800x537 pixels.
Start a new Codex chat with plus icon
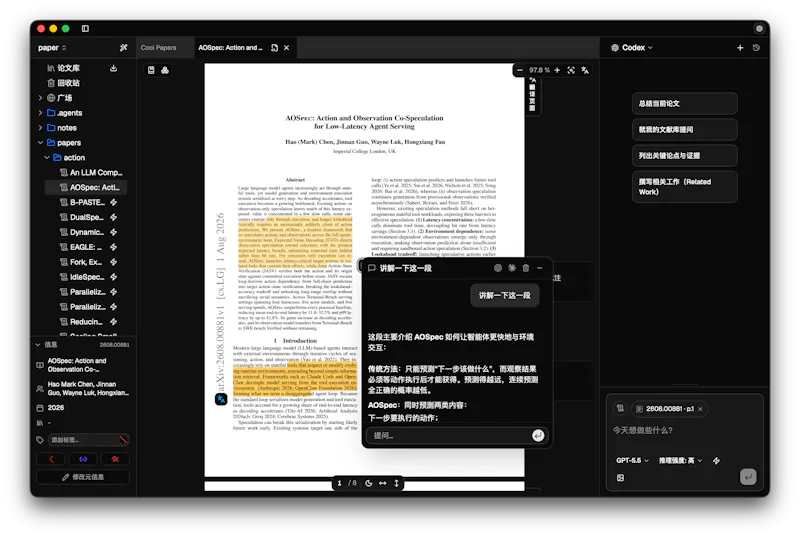point(740,48)
